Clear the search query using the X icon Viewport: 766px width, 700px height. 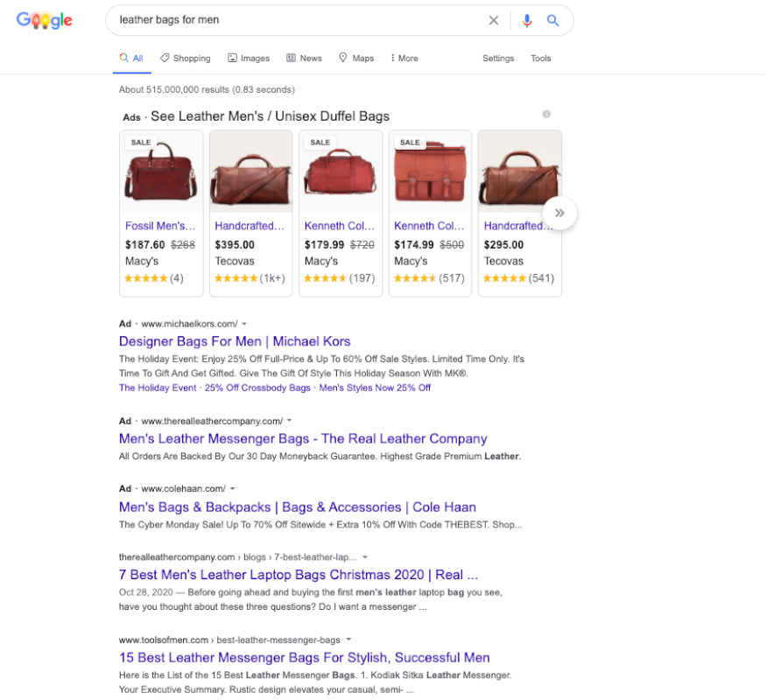coord(494,19)
